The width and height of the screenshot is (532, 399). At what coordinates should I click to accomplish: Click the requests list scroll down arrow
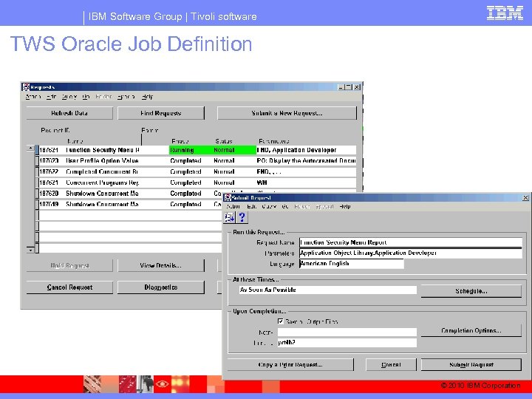tap(30, 250)
